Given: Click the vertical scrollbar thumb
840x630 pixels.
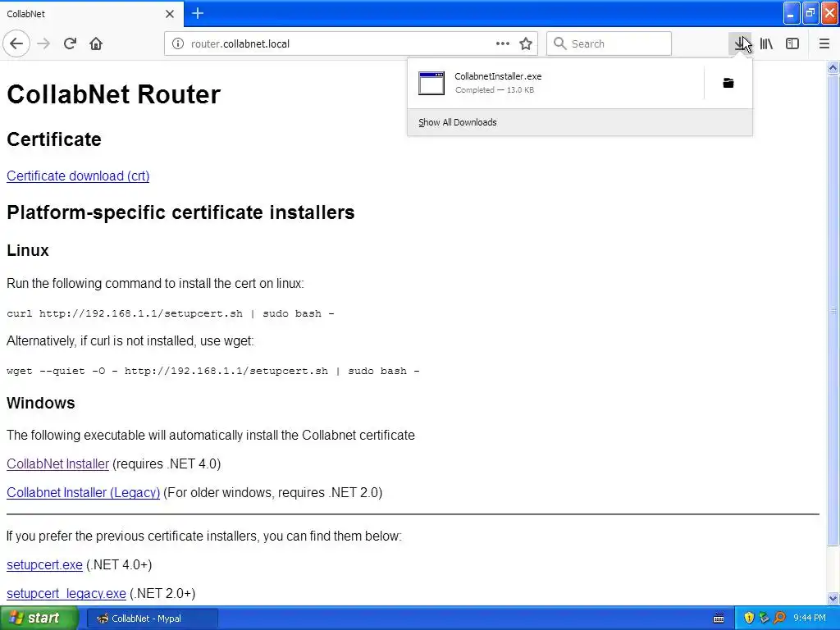Looking at the screenshot, I should 833,309.
